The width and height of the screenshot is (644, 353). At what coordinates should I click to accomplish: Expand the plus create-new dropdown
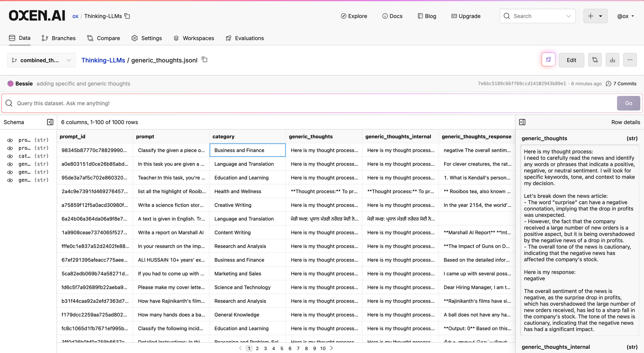[x=595, y=16]
